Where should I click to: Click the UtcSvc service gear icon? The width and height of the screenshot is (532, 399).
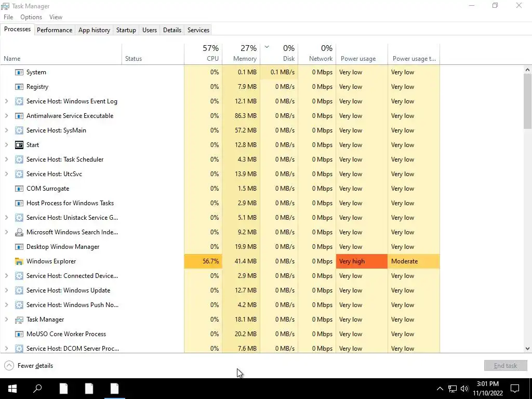[19, 174]
